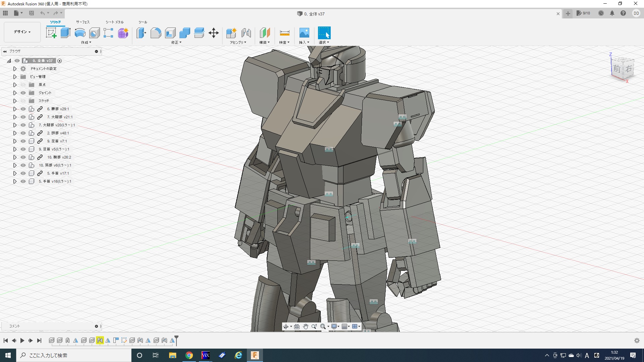Click the Create Sketch tool icon
Screen dimensions: 644x362
pos(51,33)
